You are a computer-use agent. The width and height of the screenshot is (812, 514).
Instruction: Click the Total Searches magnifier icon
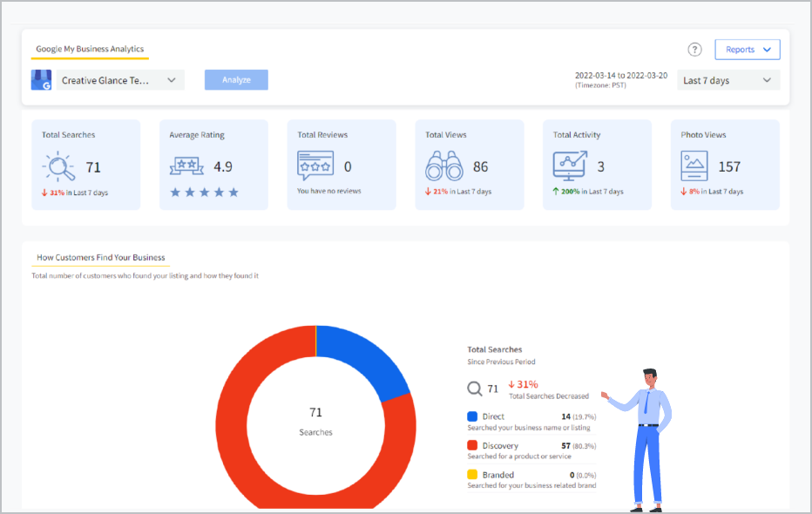tap(58, 166)
